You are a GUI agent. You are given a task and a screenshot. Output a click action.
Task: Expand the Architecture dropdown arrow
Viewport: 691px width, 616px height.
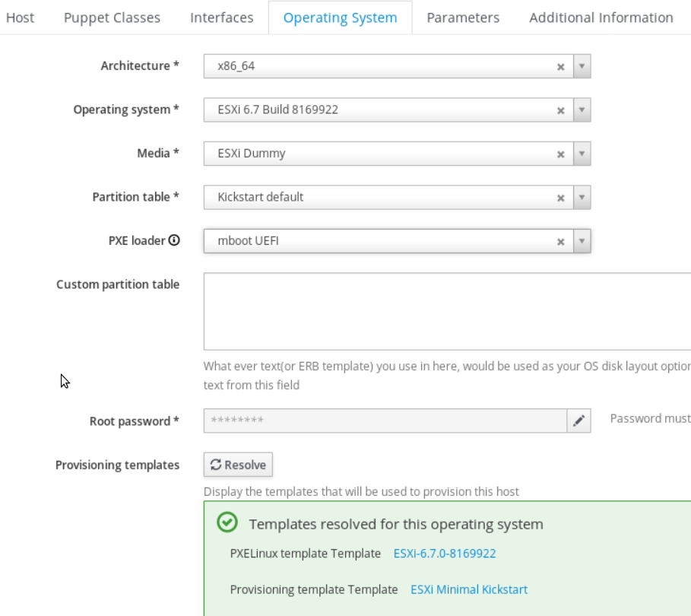tap(582, 66)
